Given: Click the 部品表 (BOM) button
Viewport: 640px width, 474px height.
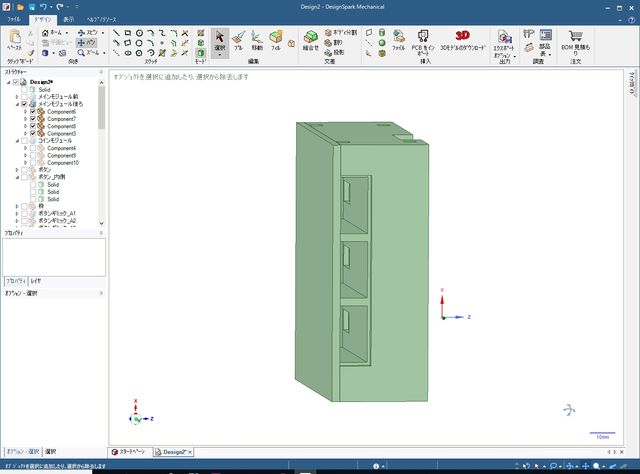Looking at the screenshot, I should click(x=545, y=43).
